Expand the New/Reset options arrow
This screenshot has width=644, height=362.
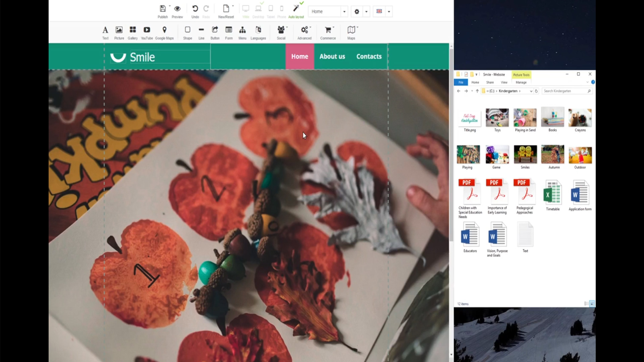click(233, 6)
